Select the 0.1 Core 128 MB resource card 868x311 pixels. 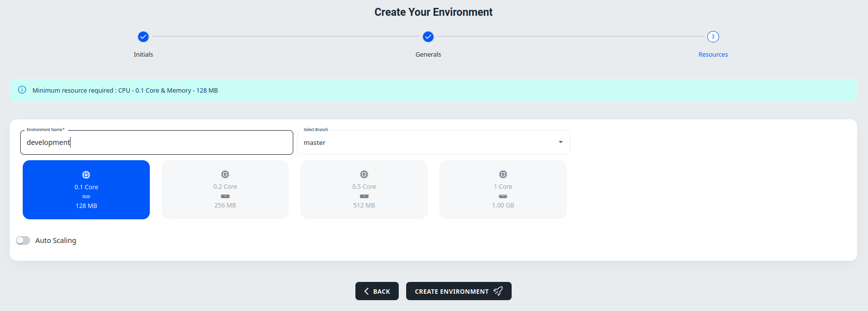tap(86, 190)
